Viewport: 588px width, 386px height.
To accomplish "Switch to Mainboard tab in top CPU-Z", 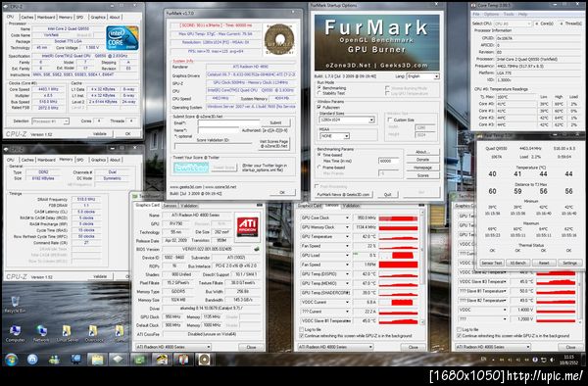I will coord(46,18).
